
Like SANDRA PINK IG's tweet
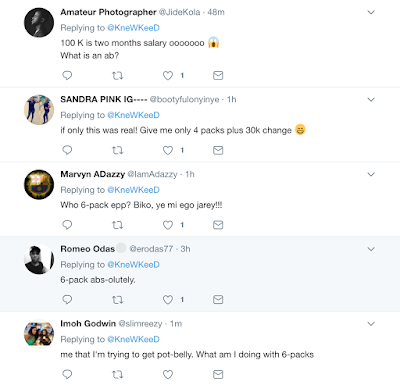168,150
